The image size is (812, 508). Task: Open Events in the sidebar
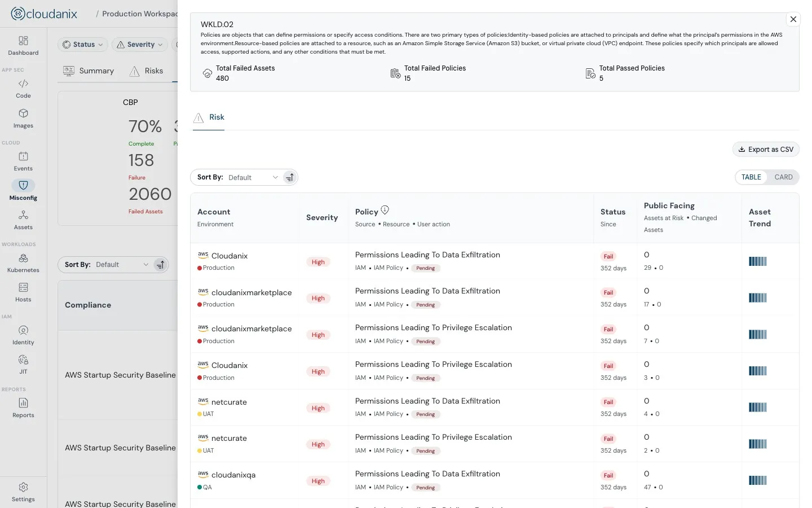pyautogui.click(x=23, y=161)
